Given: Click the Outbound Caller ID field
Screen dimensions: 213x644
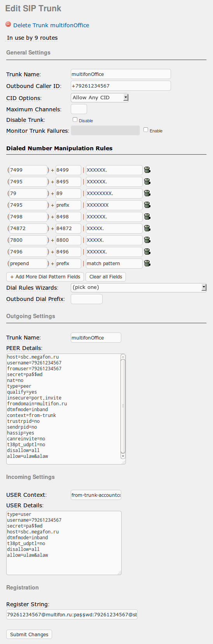Looking at the screenshot, I should (121, 86).
